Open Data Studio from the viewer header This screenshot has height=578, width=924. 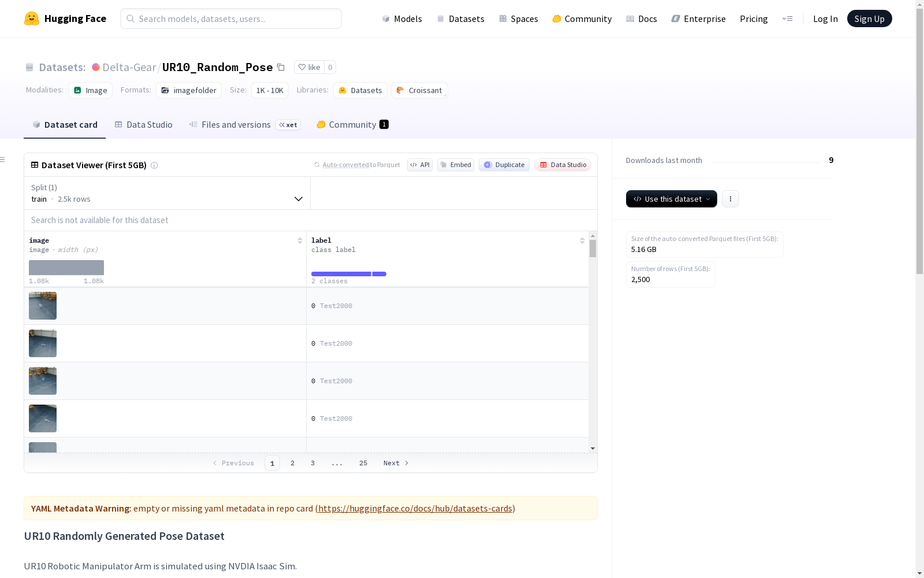(x=563, y=165)
